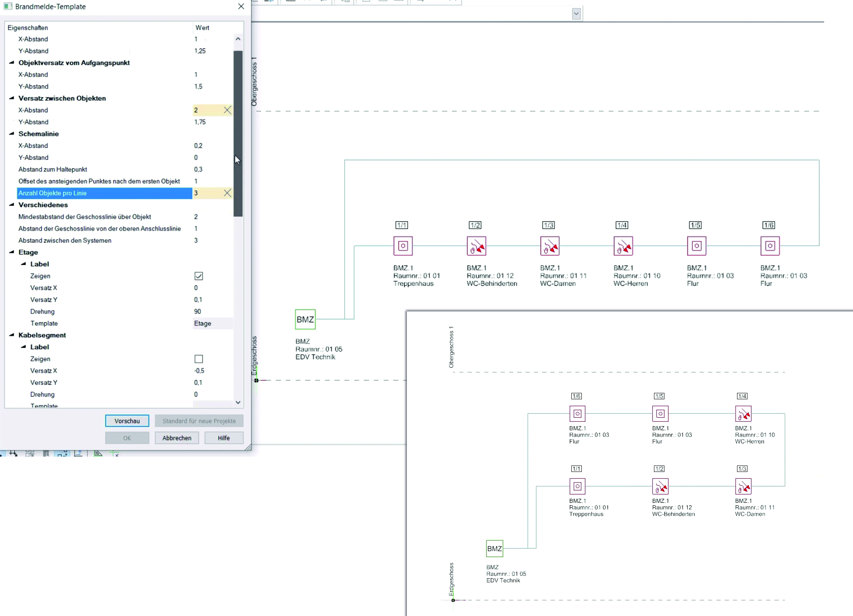Collapse the Kabelsegment group
The height and width of the screenshot is (616, 853).
click(x=12, y=335)
